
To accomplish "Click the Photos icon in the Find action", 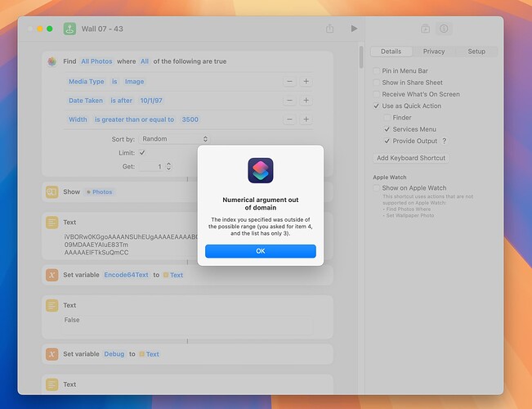I will coord(52,61).
